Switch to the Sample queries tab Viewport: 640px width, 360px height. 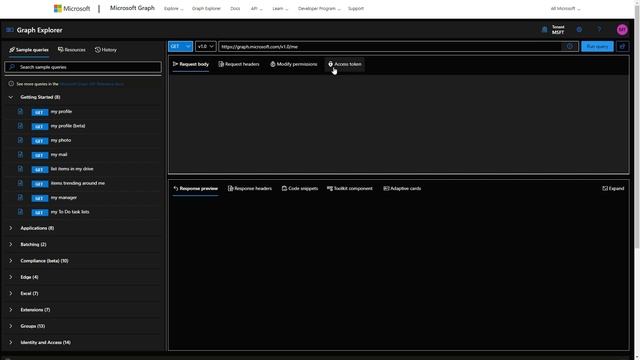pos(29,50)
